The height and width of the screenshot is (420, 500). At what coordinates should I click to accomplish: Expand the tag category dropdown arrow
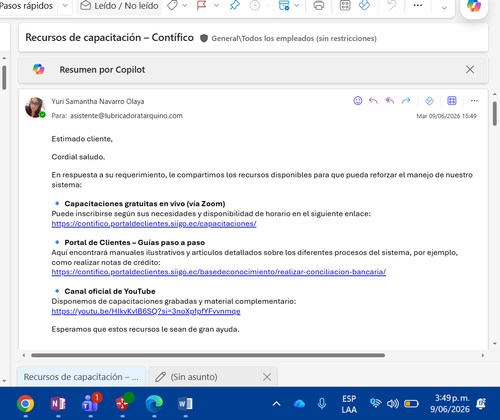tap(185, 6)
